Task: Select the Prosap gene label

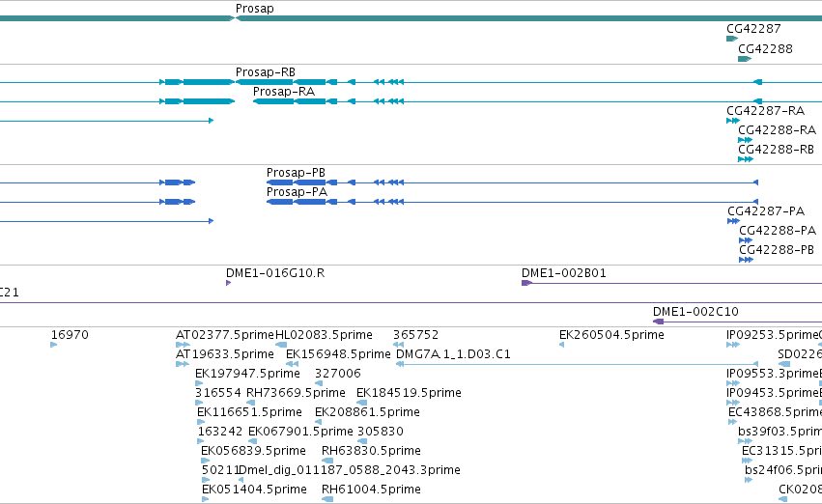Action: [x=255, y=9]
